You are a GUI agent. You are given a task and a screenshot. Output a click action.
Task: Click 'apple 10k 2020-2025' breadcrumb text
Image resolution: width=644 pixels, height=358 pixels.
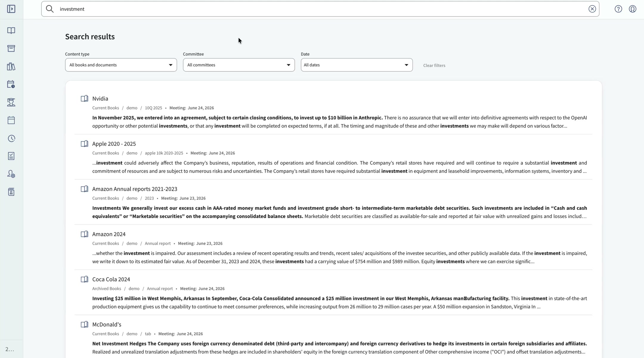point(164,153)
